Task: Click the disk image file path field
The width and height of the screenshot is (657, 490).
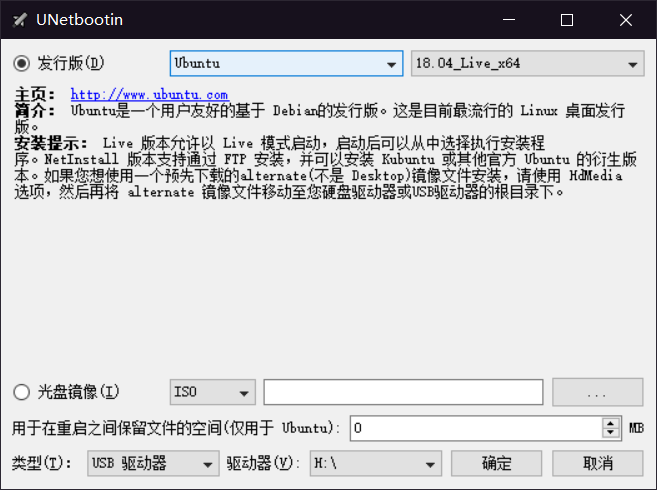Action: tap(403, 392)
